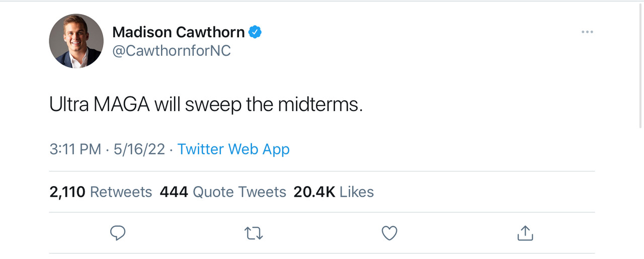Click the words Ultra MAGA in tweet
Image resolution: width=644 pixels, height=259 pixels.
pyautogui.click(x=100, y=104)
